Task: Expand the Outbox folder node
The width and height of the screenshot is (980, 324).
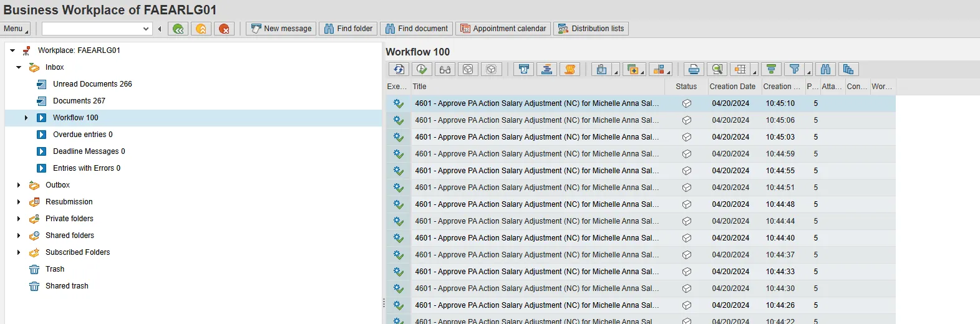Action: click(19, 185)
